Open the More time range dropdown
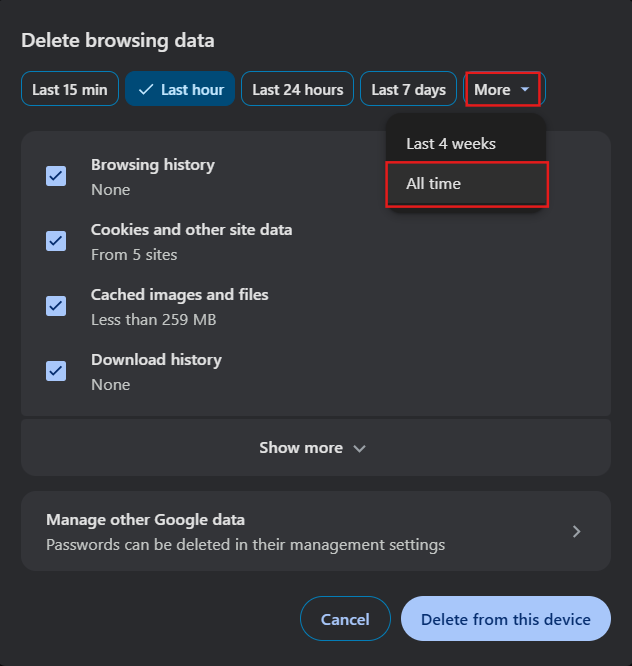The height and width of the screenshot is (666, 632). (x=503, y=89)
